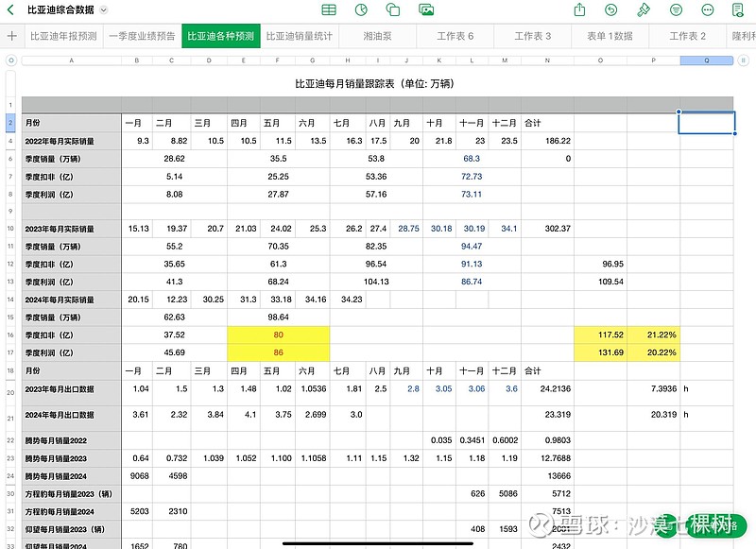Image resolution: width=756 pixels, height=549 pixels.
Task: Open the more options ellipsis icon
Action: point(707,9)
